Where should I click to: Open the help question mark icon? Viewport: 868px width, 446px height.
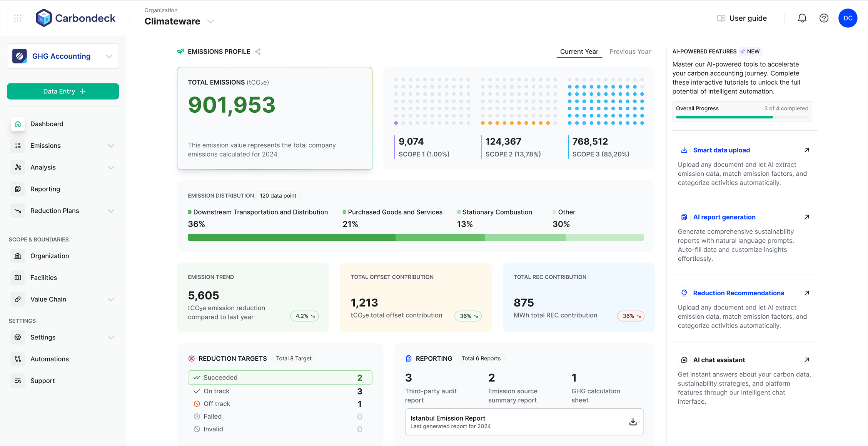tap(824, 18)
